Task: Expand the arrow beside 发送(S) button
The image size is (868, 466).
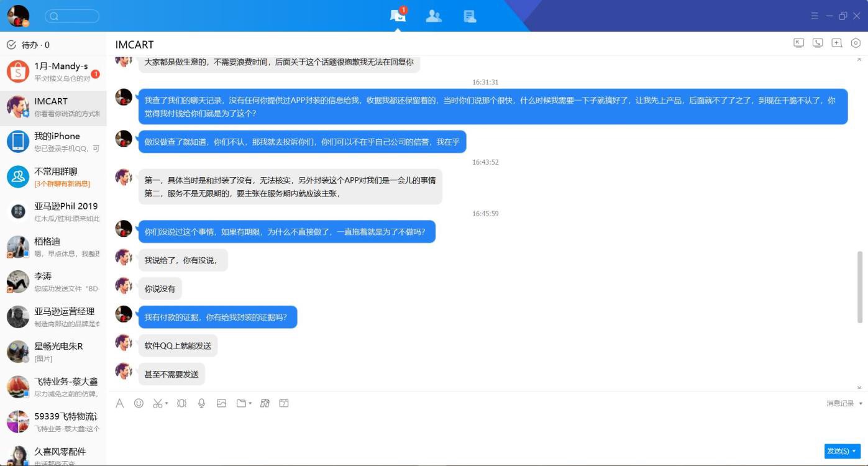Action: point(854,451)
